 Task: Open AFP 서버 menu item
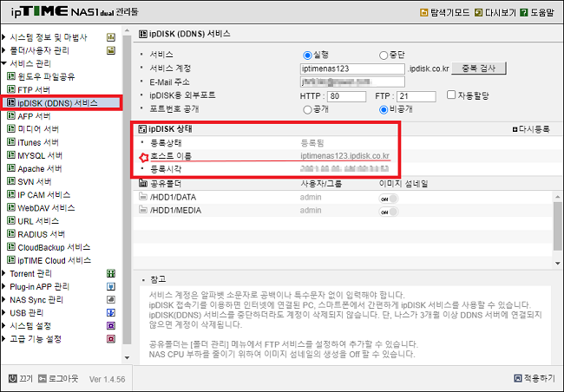pyautogui.click(x=34, y=116)
